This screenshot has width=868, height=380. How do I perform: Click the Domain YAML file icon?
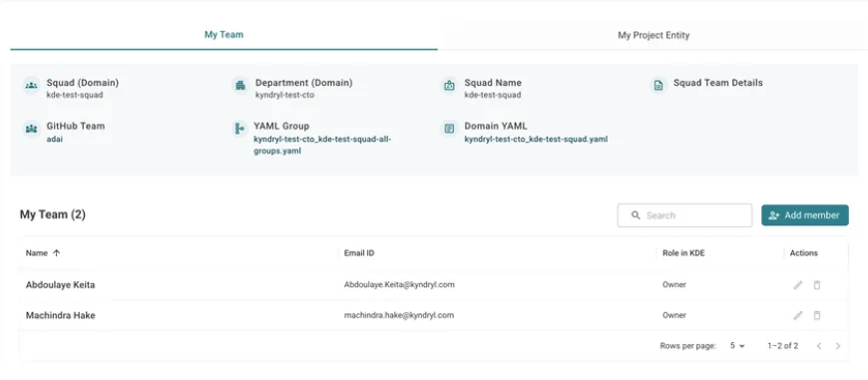tap(449, 129)
